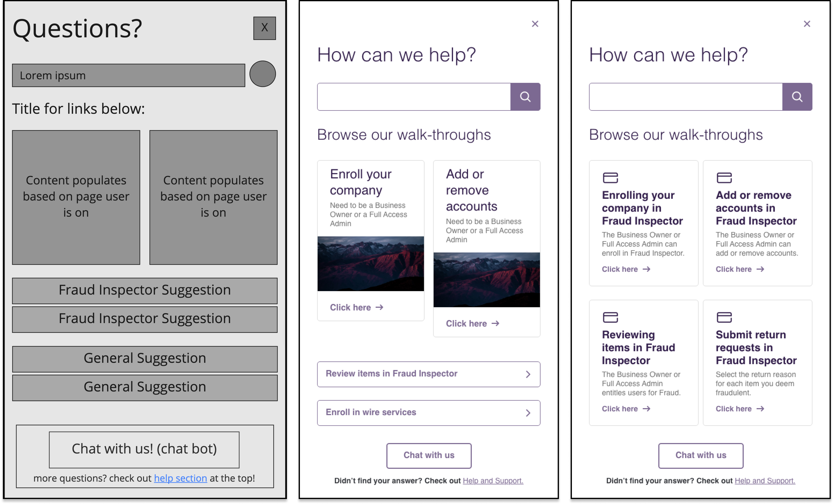Image resolution: width=833 pixels, height=504 pixels.
Task: Open mountain image on Add or remove accounts card
Action: pos(487,280)
